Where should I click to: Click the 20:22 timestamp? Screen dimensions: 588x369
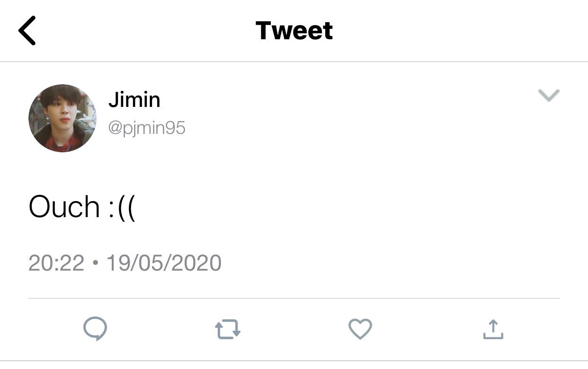point(56,263)
